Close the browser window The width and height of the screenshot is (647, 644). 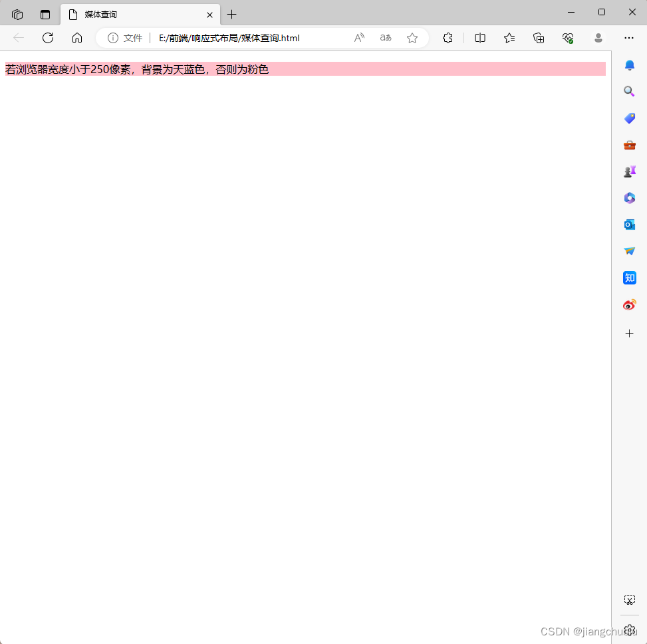coord(632,13)
